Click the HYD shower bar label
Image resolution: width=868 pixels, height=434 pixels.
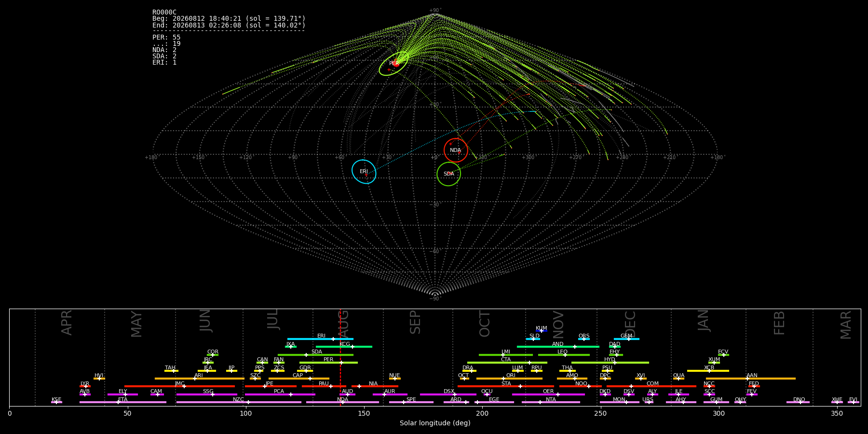pyautogui.click(x=610, y=360)
